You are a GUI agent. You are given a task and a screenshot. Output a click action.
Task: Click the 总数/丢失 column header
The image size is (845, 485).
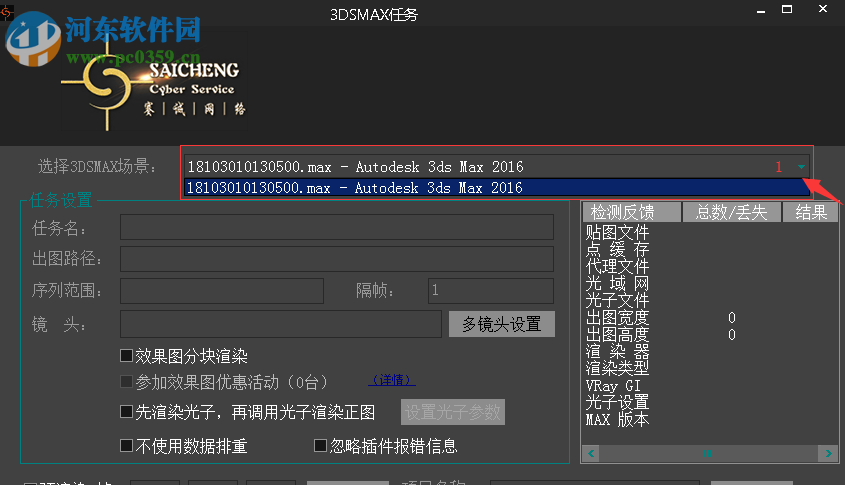click(x=732, y=212)
